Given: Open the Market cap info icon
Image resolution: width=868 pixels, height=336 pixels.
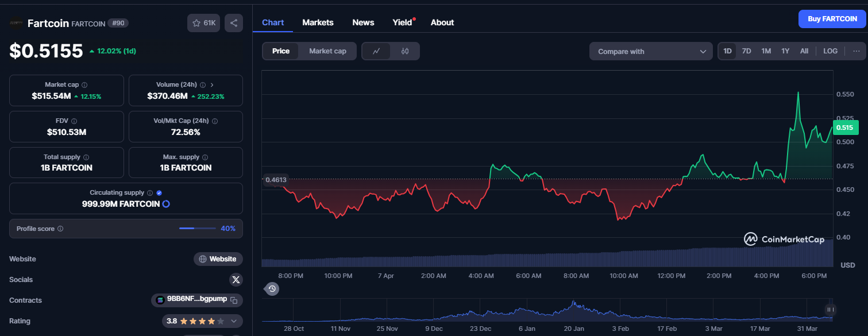Looking at the screenshot, I should click(x=84, y=85).
